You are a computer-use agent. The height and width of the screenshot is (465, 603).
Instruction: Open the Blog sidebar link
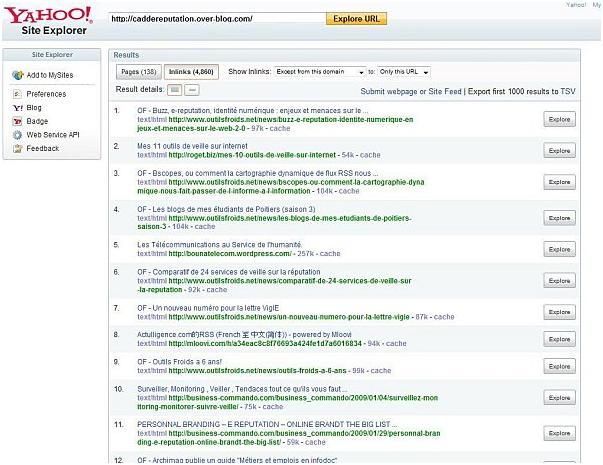34,108
